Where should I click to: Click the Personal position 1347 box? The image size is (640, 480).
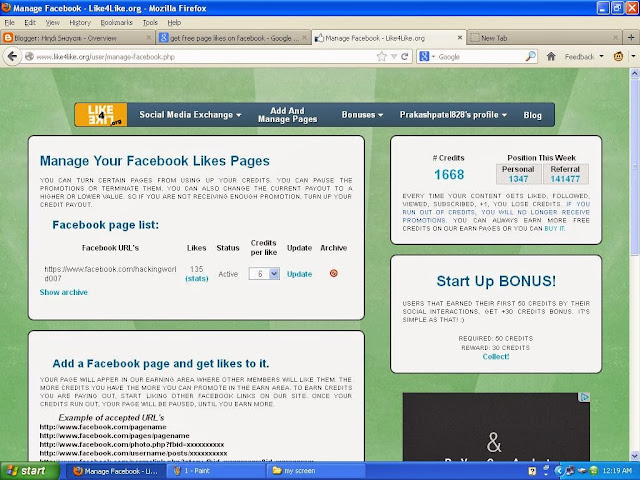[518, 174]
